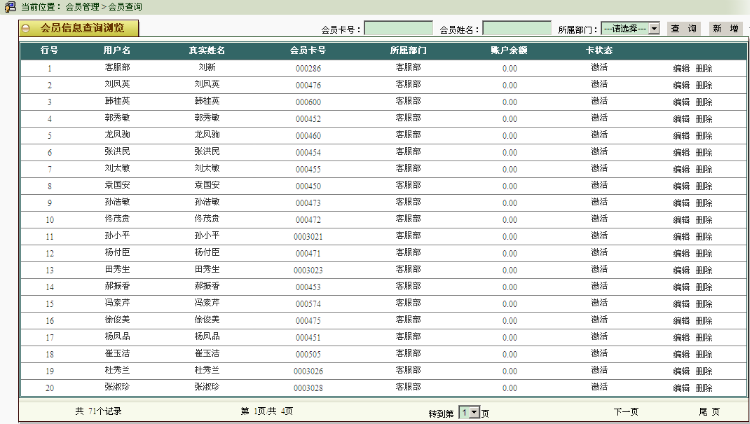Click the 第 1页 共 4页 page indicator

click(x=266, y=411)
